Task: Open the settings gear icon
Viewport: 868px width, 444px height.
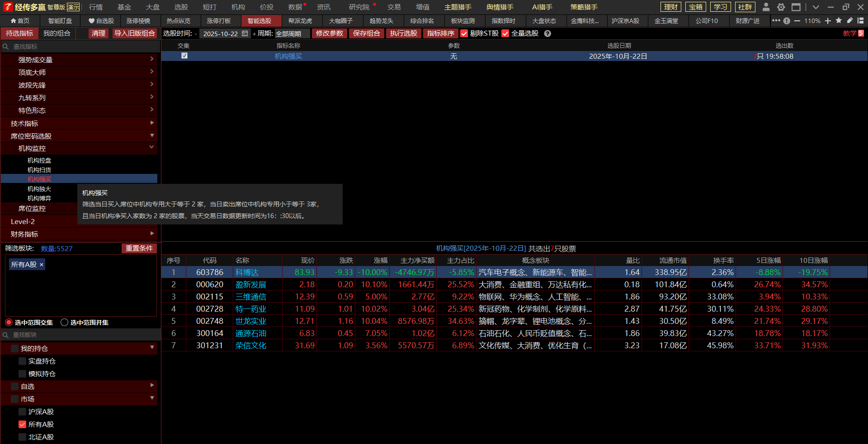Action: click(x=781, y=7)
